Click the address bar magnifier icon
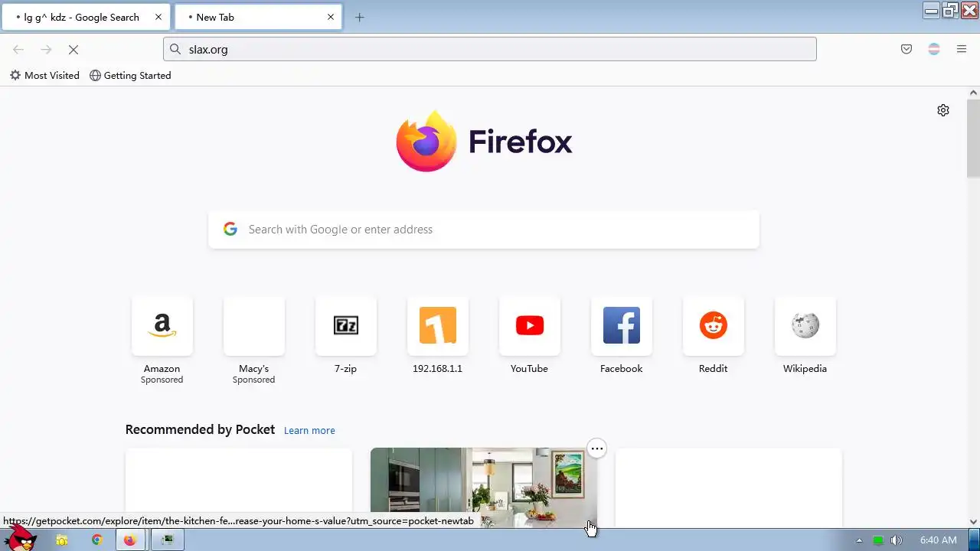 175,49
